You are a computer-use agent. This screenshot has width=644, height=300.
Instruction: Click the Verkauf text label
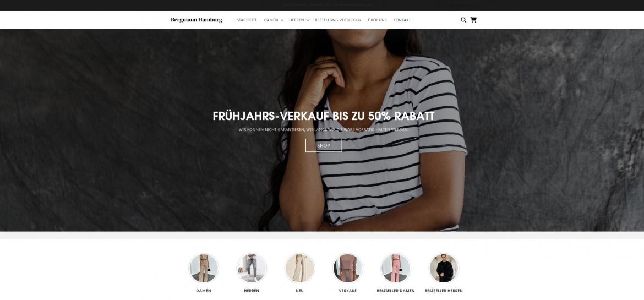(x=348, y=291)
